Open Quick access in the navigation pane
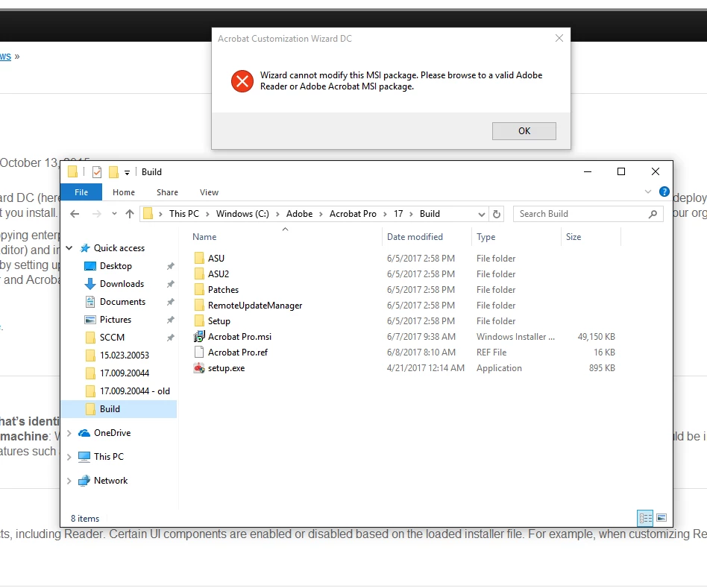This screenshot has width=707, height=588. click(x=119, y=248)
